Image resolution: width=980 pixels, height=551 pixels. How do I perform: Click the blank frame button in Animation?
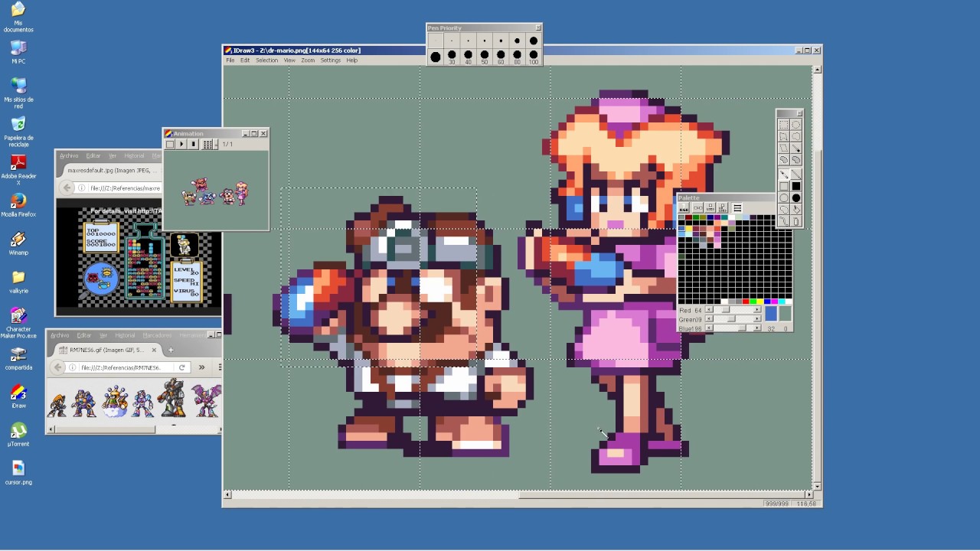[170, 144]
